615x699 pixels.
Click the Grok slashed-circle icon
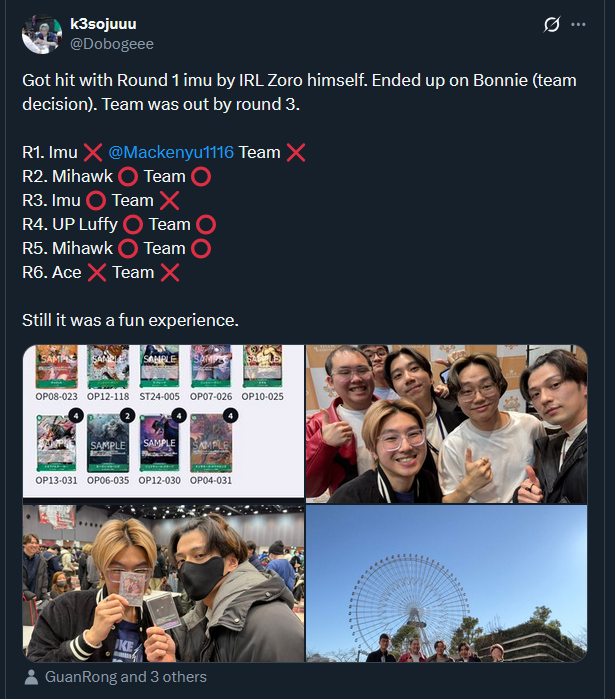click(551, 24)
